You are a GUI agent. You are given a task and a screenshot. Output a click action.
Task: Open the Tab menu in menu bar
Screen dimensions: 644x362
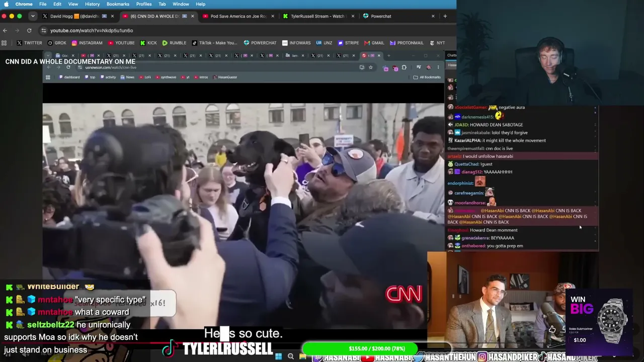(162, 4)
